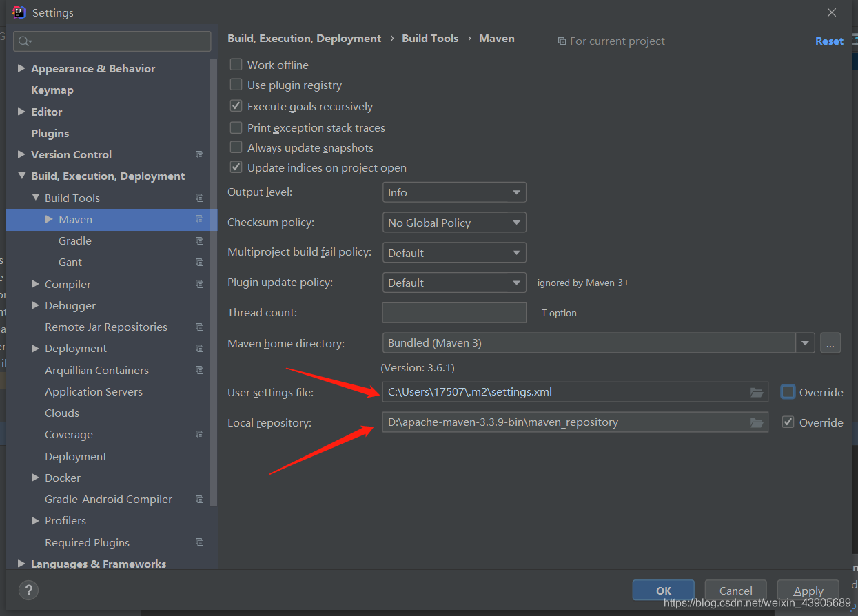Click the folder icon in Local repository field

click(x=757, y=422)
